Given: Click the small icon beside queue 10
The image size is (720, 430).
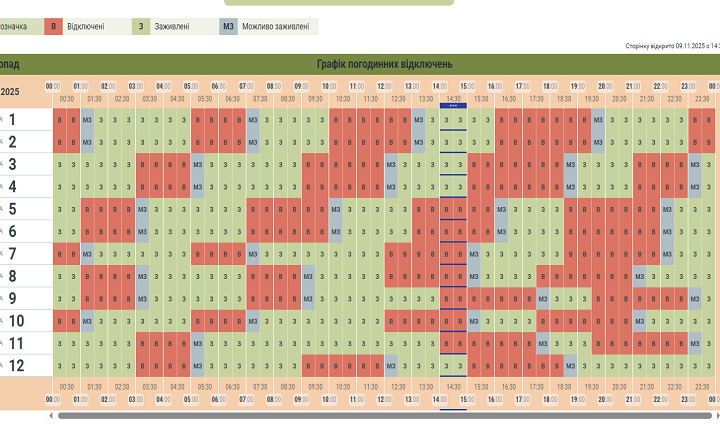Looking at the screenshot, I should click(x=1, y=321).
